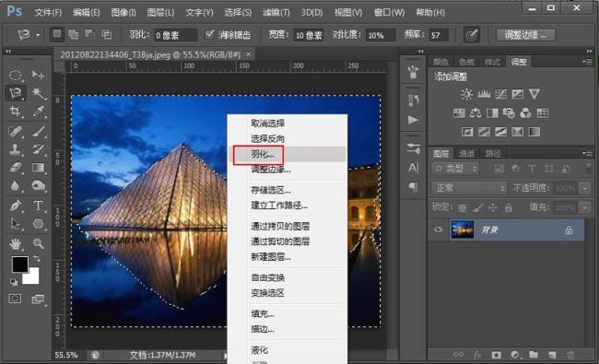The image size is (599, 364).
Task: Select the Magnetic Lasso tool
Action: pos(16,93)
